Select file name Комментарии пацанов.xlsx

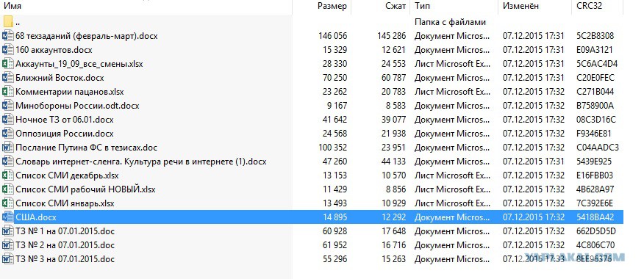click(x=70, y=92)
